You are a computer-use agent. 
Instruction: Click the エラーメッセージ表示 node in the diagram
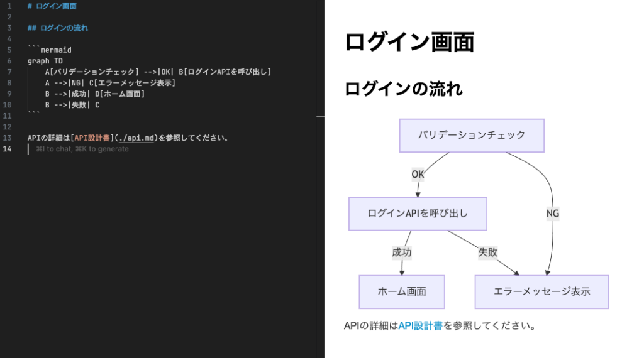(x=541, y=292)
